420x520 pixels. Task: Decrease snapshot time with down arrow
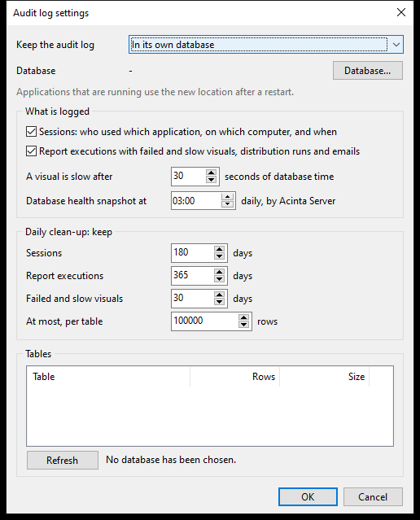click(x=227, y=204)
